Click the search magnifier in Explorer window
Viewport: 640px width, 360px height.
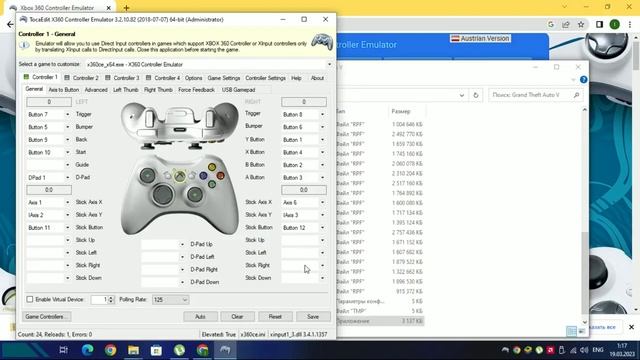pos(576,95)
